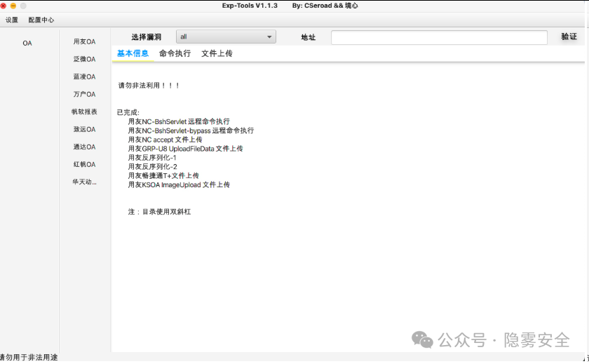Click 用友GRP-U8 UploadFileData 文件上传 line

[185, 149]
